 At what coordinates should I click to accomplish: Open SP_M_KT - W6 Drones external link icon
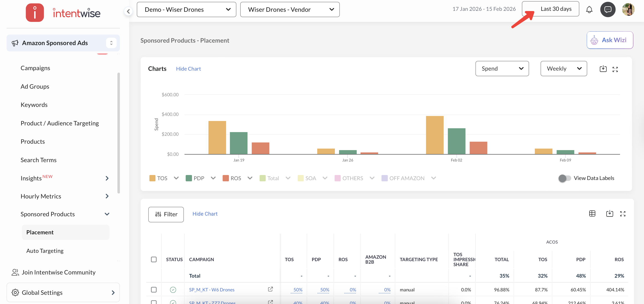270,289
